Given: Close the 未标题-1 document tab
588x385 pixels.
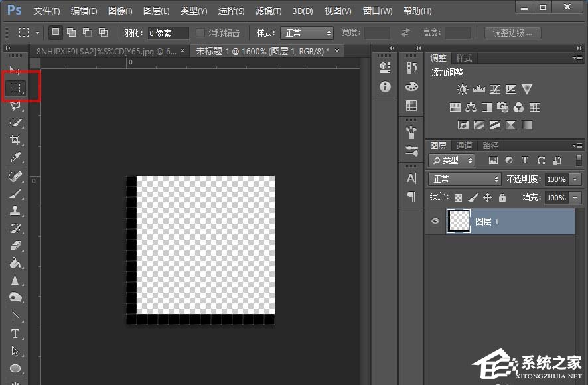Looking at the screenshot, I should click(x=336, y=51).
